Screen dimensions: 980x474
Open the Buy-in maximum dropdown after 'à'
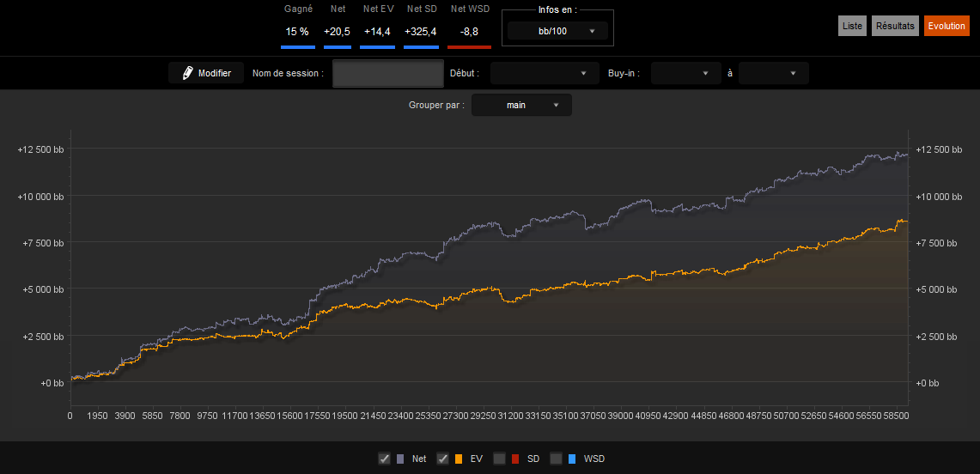(774, 73)
